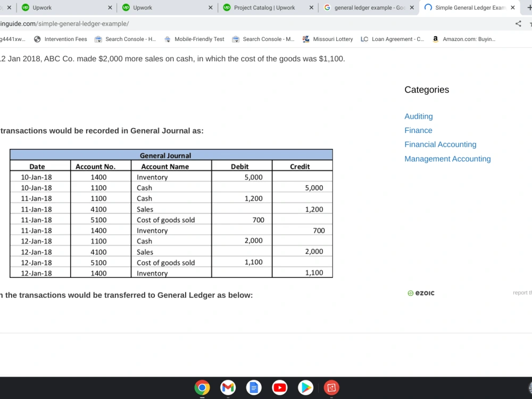Click the Categories heading

tap(427, 89)
